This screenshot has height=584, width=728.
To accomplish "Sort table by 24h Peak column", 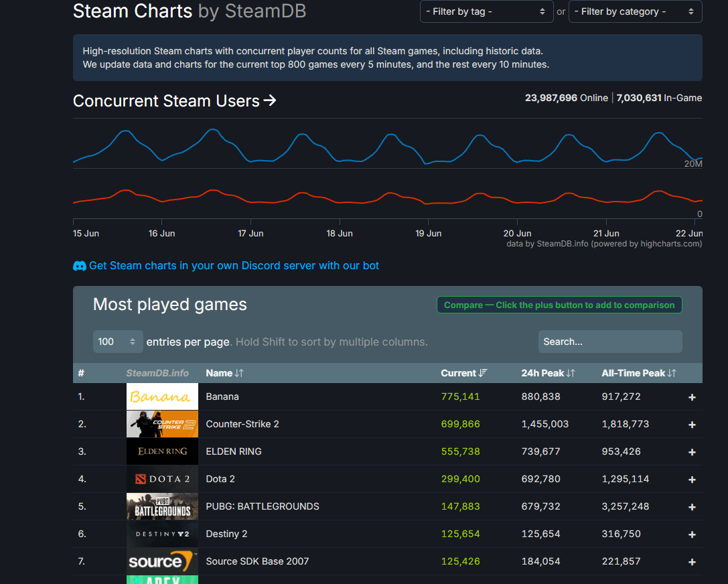I will coord(548,373).
